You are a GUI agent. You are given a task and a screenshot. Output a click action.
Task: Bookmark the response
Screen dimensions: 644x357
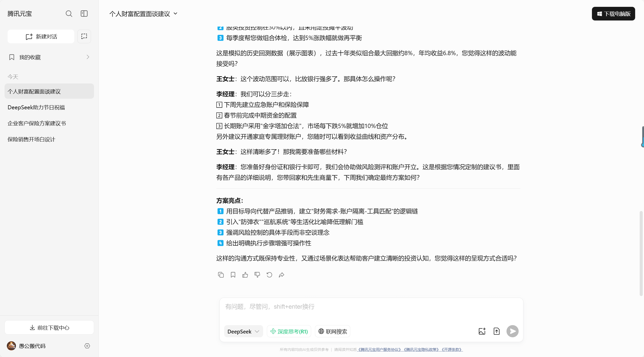(233, 275)
